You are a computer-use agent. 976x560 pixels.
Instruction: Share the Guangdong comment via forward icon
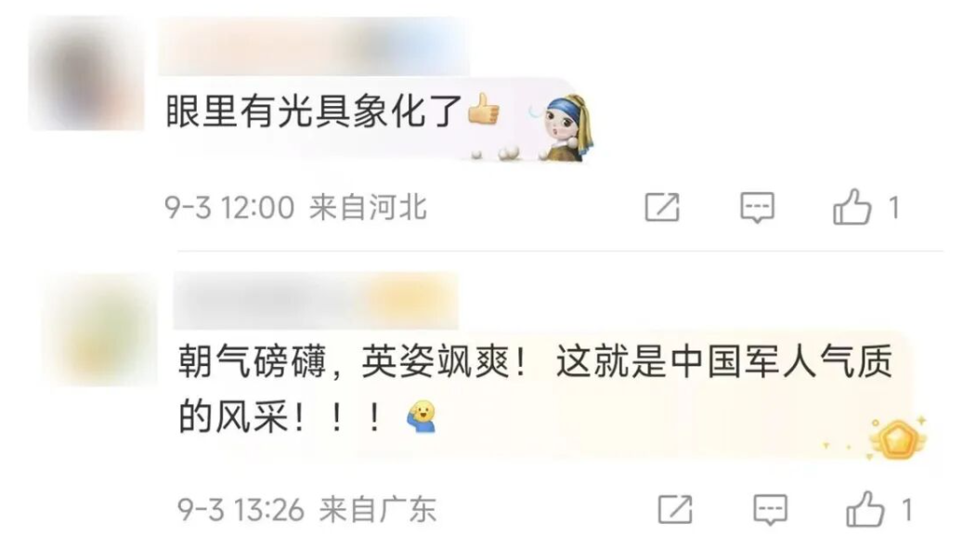click(675, 510)
